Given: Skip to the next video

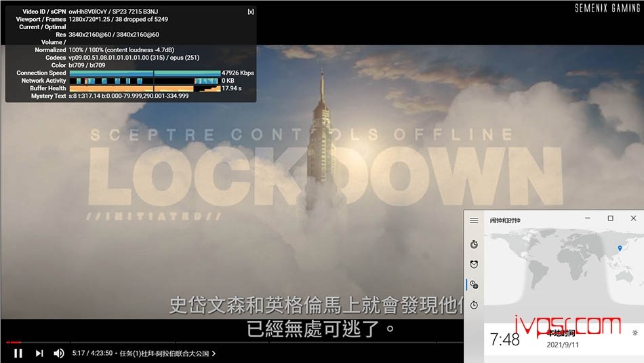Looking at the screenshot, I should click(x=39, y=354).
